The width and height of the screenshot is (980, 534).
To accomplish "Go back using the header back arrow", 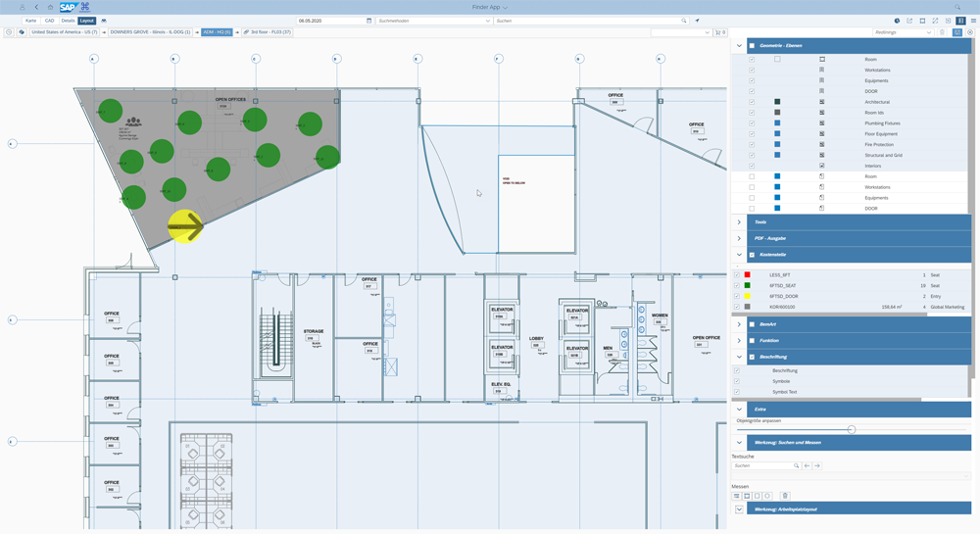I will click(x=36, y=8).
